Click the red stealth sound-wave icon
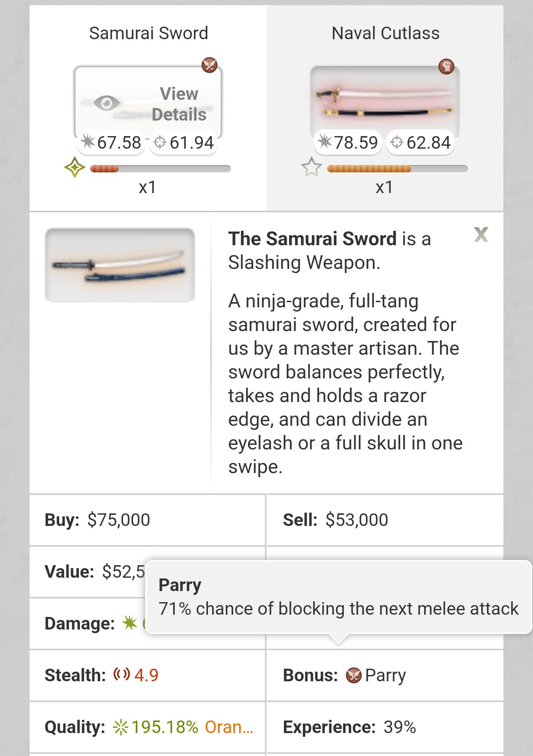 [122, 675]
